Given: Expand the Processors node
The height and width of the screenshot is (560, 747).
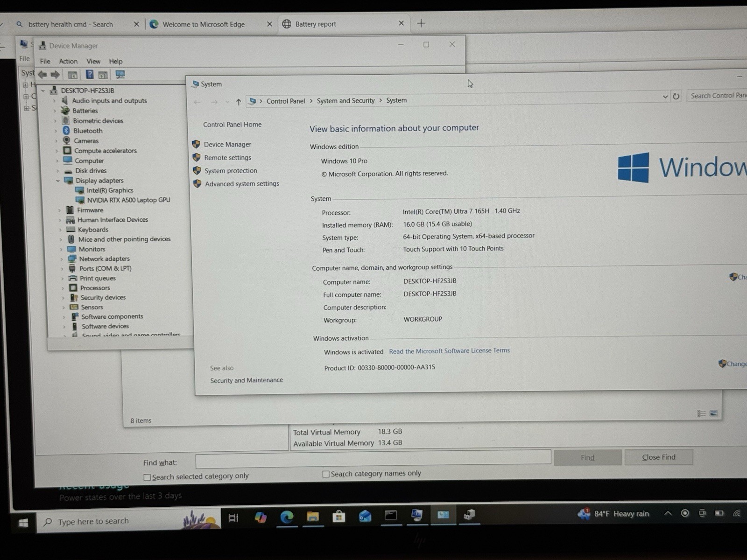Looking at the screenshot, I should [63, 288].
